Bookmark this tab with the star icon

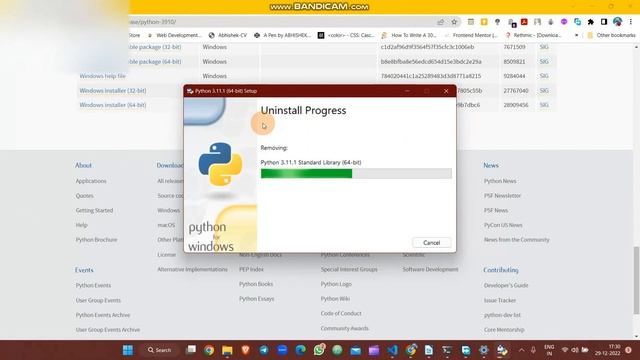(x=454, y=22)
